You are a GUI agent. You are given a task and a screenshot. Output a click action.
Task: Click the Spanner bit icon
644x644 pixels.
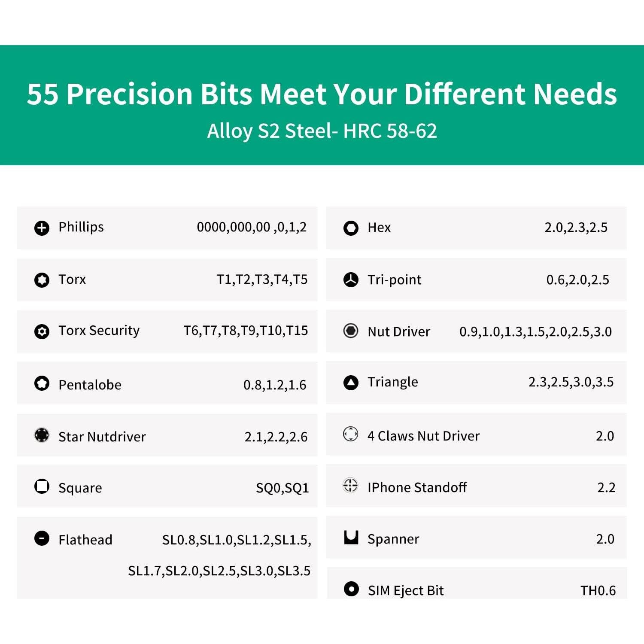(351, 538)
